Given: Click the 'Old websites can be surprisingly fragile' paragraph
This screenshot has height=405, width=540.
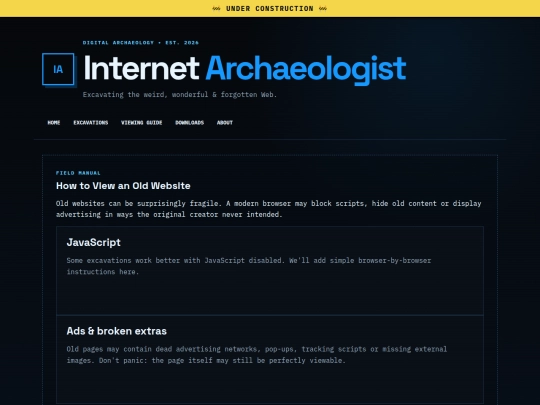Looking at the screenshot, I should pyautogui.click(x=269, y=209).
